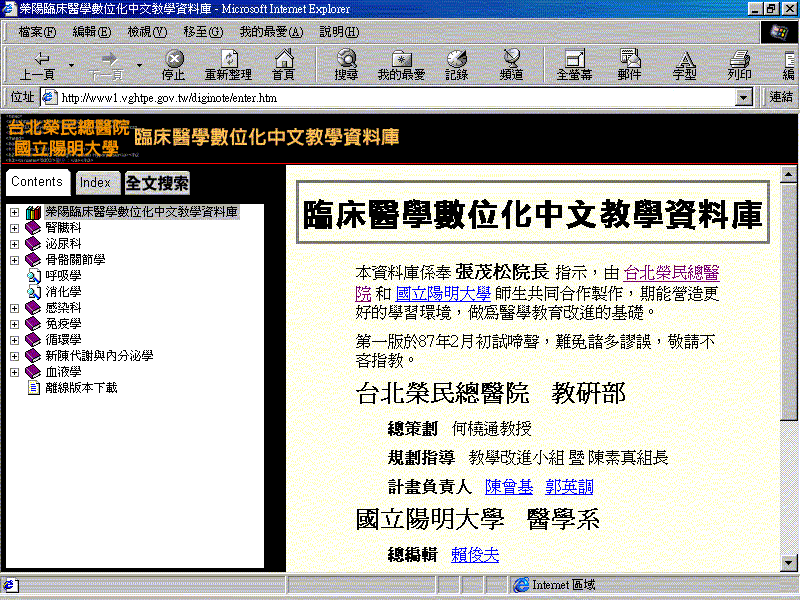This screenshot has width=800, height=600.
Task: Expand the 感染科 tree node
Action: (14, 308)
